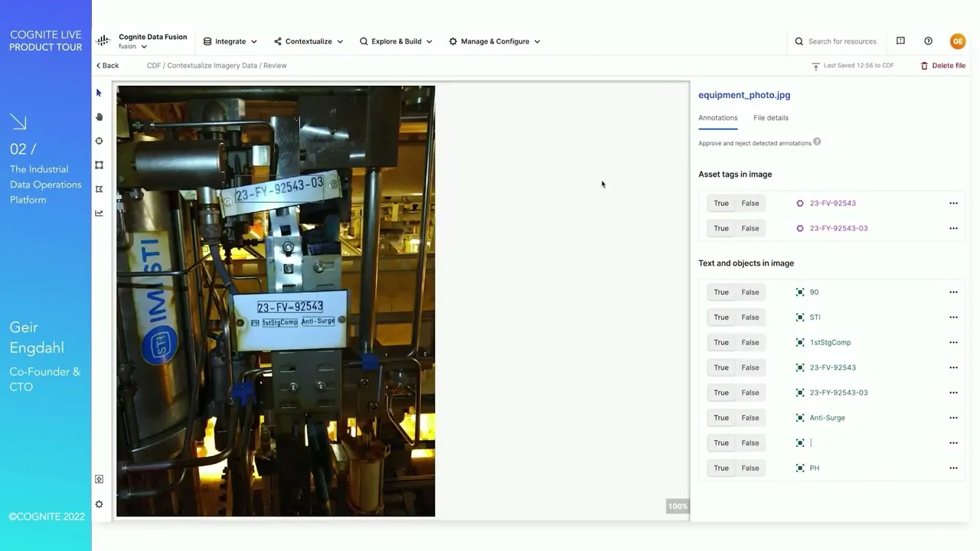Mark text 90 as True
The width and height of the screenshot is (980, 551).
pos(721,292)
